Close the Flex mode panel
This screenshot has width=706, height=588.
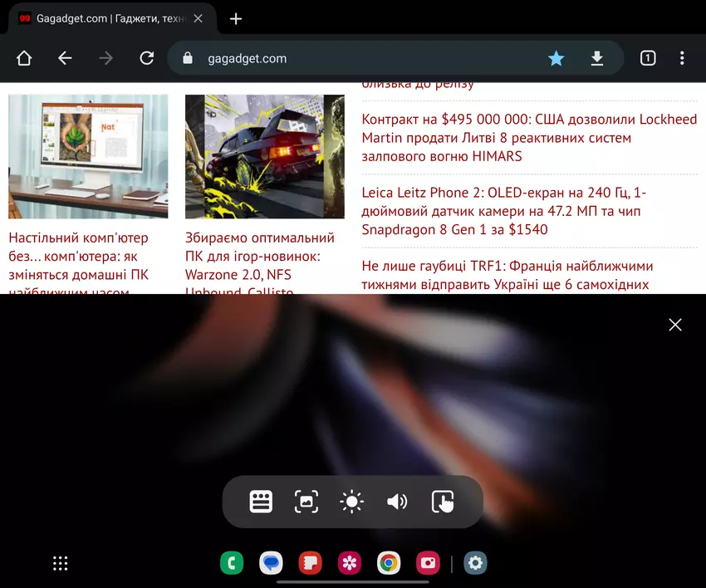[675, 325]
